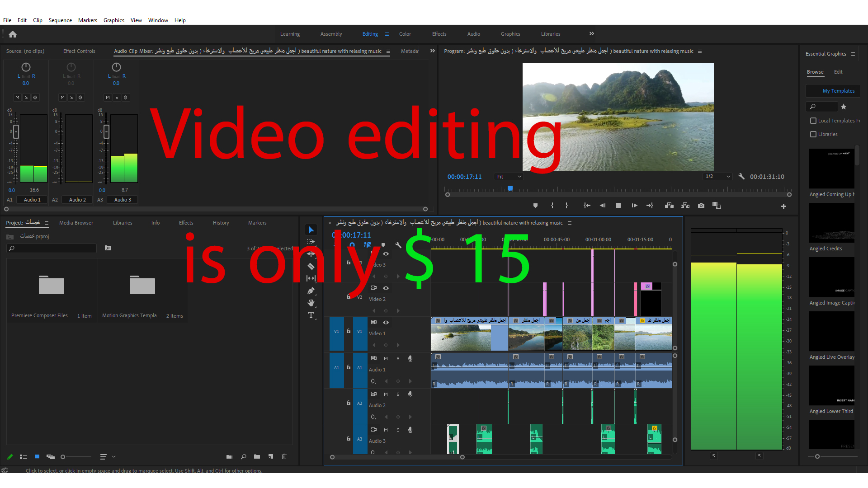Screen dimensions: 868x488
Task: Enable Local Templates Folder checkbox
Action: click(813, 121)
